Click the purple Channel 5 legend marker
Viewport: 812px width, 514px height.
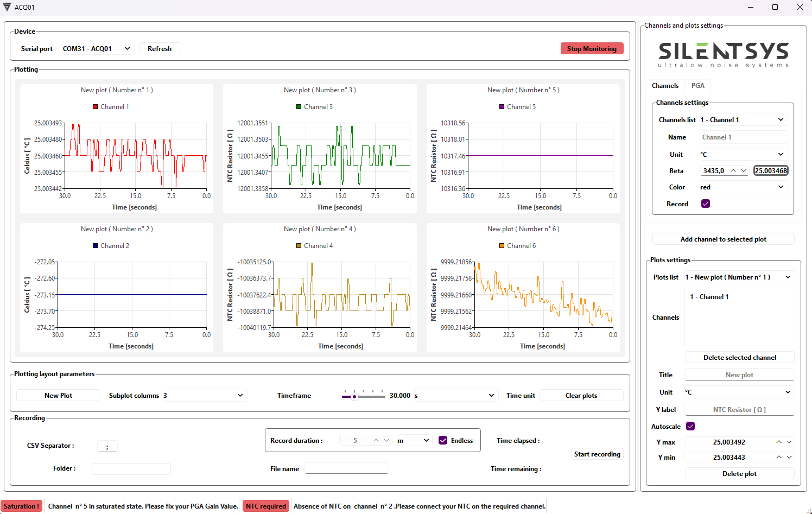(502, 107)
